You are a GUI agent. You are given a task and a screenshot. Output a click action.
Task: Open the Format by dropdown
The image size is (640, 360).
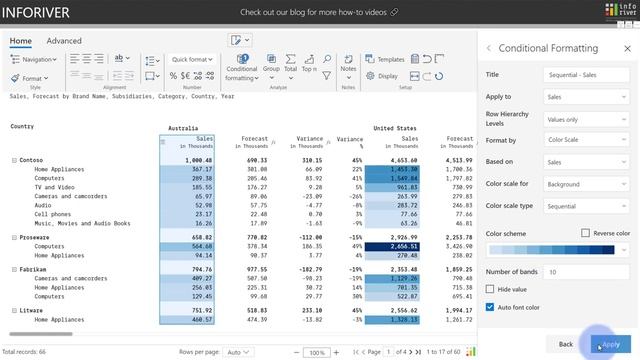coord(586,140)
